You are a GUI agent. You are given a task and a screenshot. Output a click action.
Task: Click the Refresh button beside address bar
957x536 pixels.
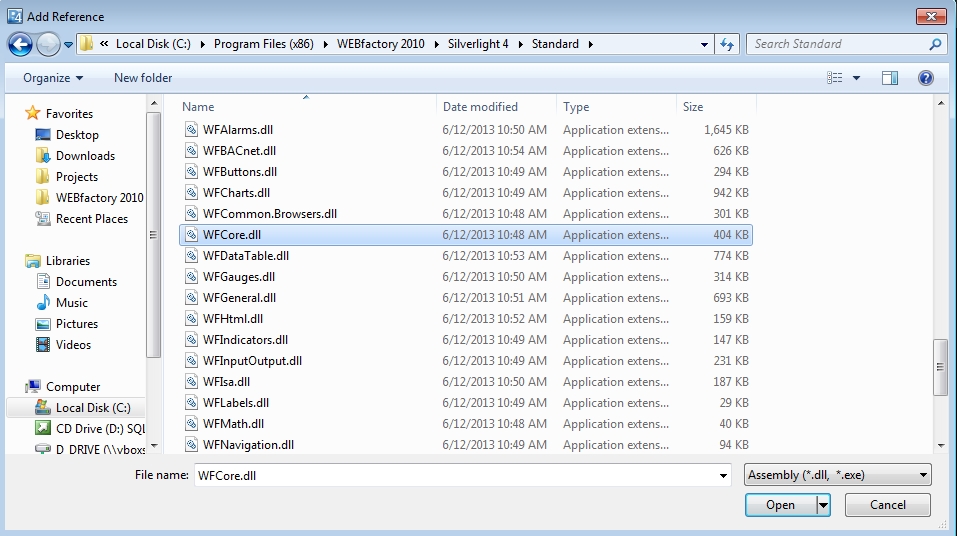[727, 44]
